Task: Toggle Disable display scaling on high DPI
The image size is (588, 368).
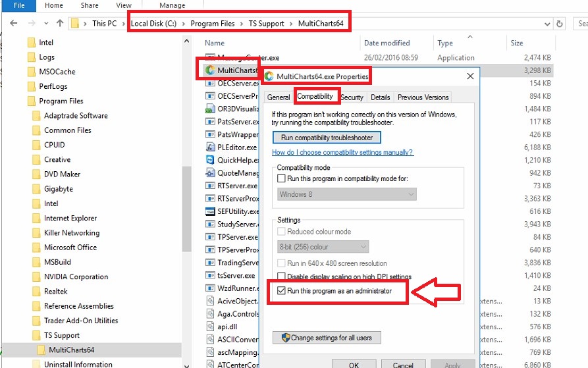Action: pos(281,276)
